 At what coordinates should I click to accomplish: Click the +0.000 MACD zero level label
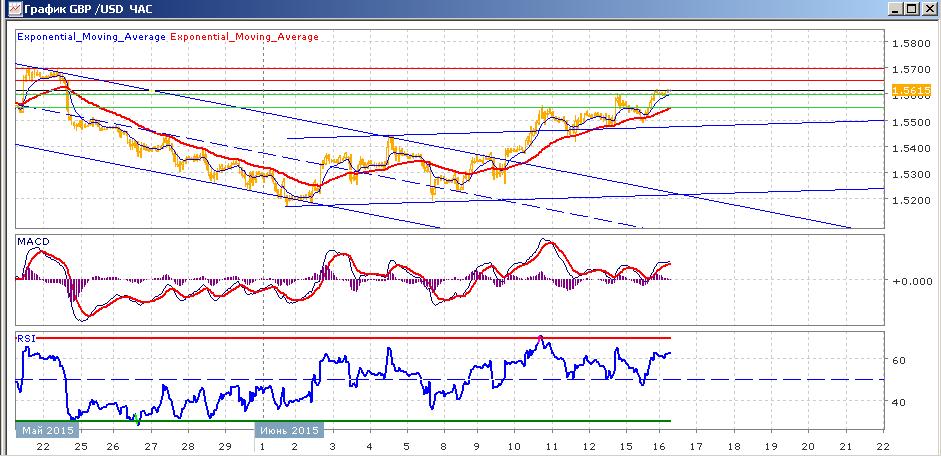911,281
